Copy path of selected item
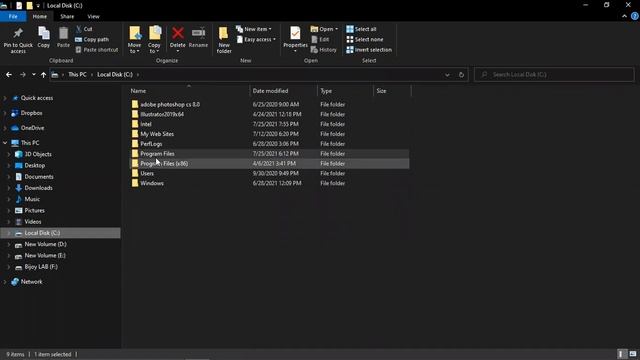Image resolution: width=640 pixels, height=360 pixels. point(92,40)
